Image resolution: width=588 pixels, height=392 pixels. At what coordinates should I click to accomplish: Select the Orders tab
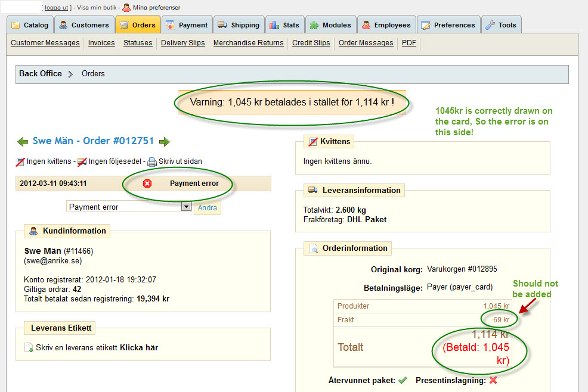click(138, 25)
